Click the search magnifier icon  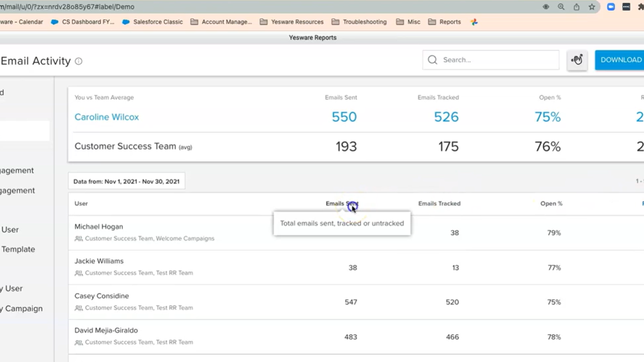[432, 60]
